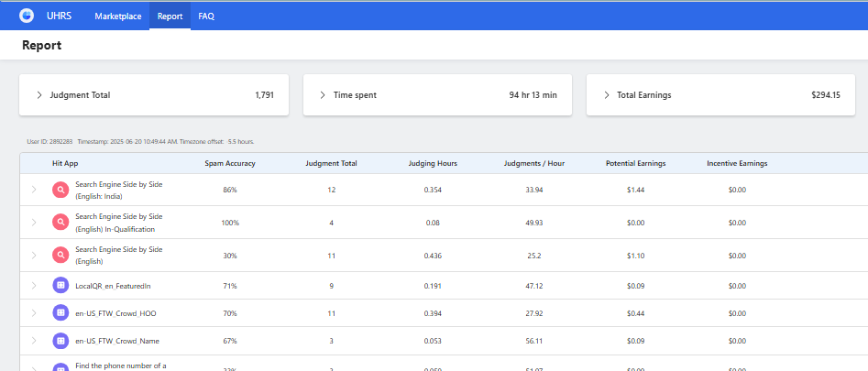
Task: Click the UHRS logo icon
Action: click(x=26, y=16)
